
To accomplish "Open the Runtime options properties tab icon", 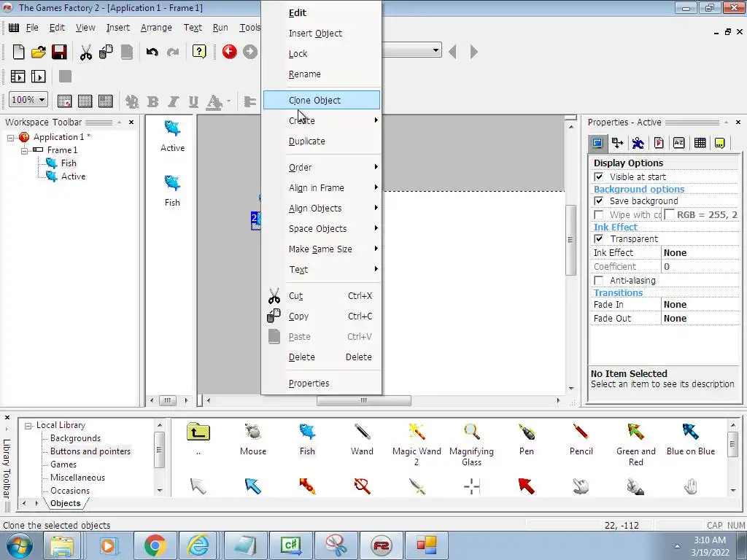I will click(x=659, y=143).
